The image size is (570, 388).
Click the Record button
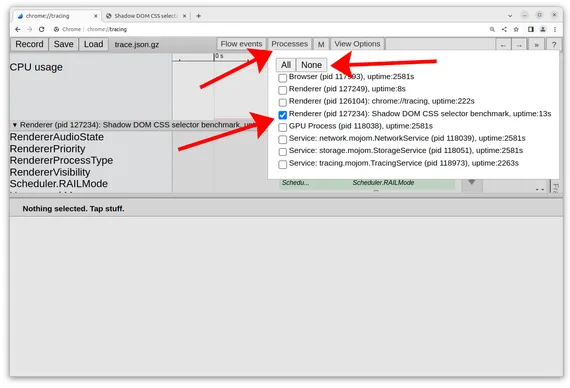pos(29,44)
